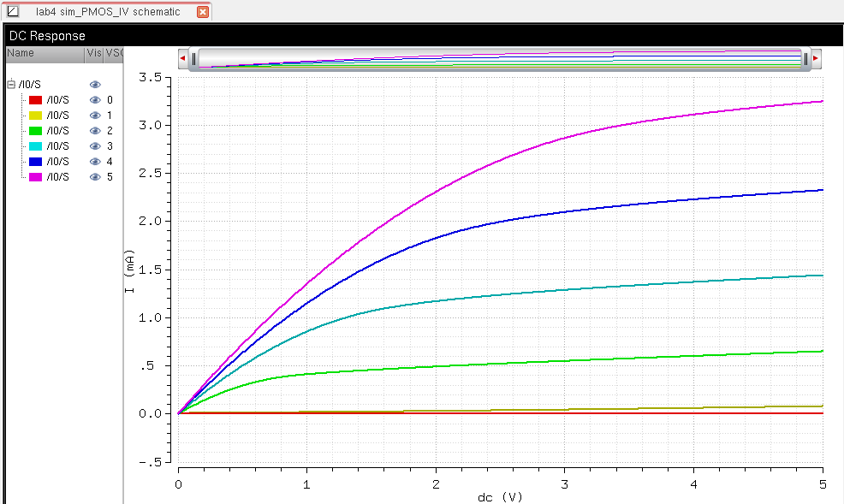Click the right red arrow on the pan strip
Screen dimensions: 844x504
[816, 58]
